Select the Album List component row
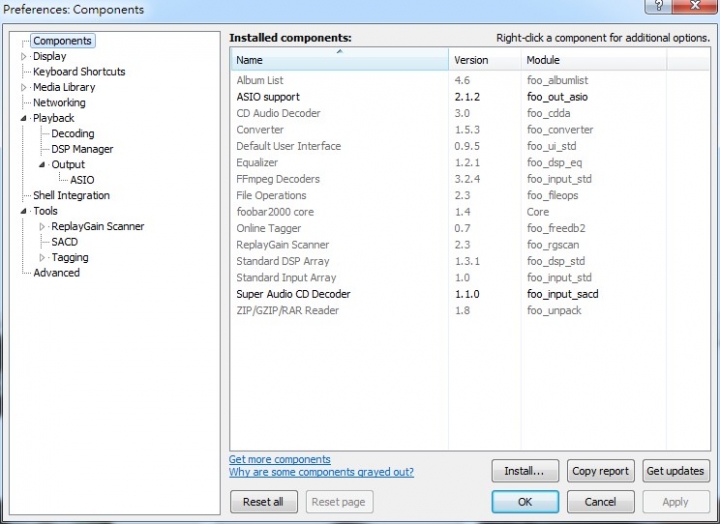 [x=470, y=80]
